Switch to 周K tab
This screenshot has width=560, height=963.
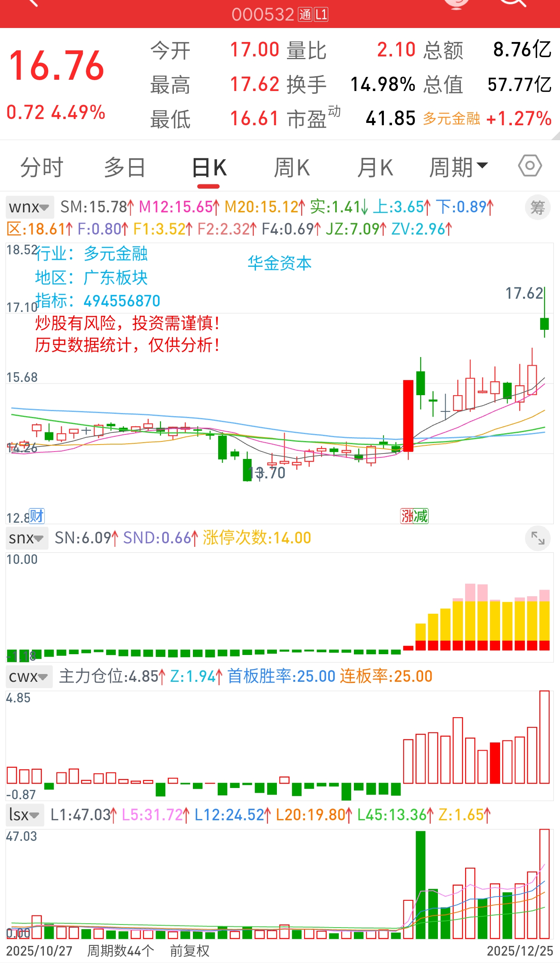tap(292, 168)
